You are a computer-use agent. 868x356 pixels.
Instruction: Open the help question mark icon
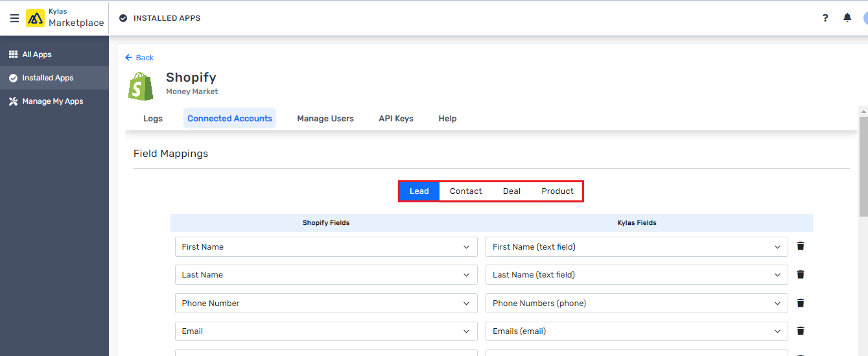coord(825,18)
